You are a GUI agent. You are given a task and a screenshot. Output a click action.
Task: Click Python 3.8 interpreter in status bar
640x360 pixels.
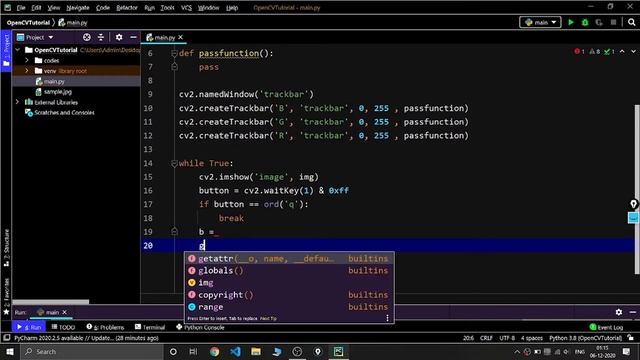click(x=585, y=338)
